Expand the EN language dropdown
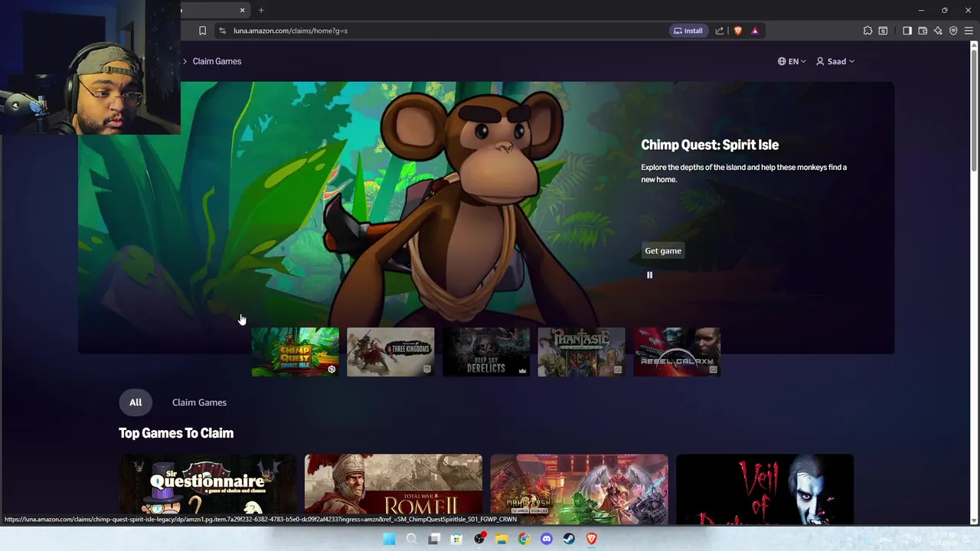This screenshot has width=980, height=551. pos(792,61)
